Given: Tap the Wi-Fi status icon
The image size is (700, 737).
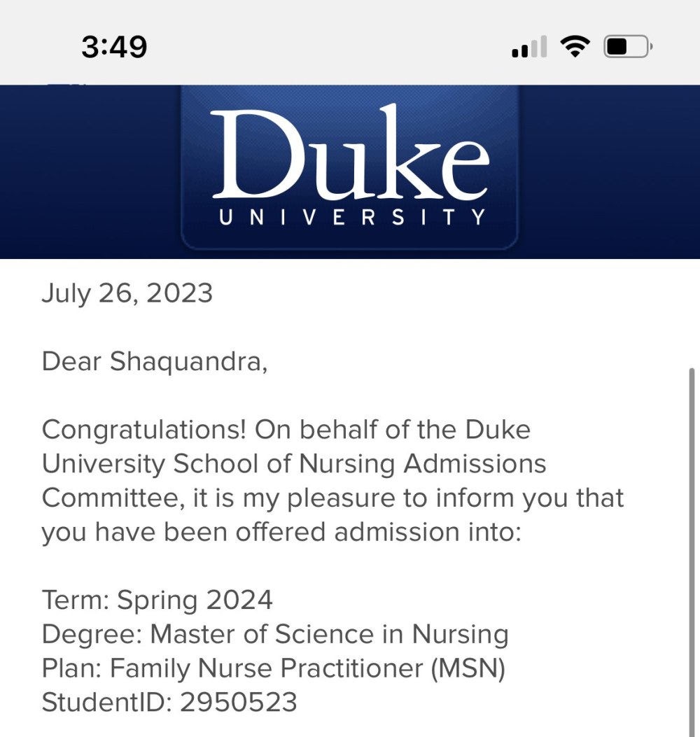Looking at the screenshot, I should [574, 47].
